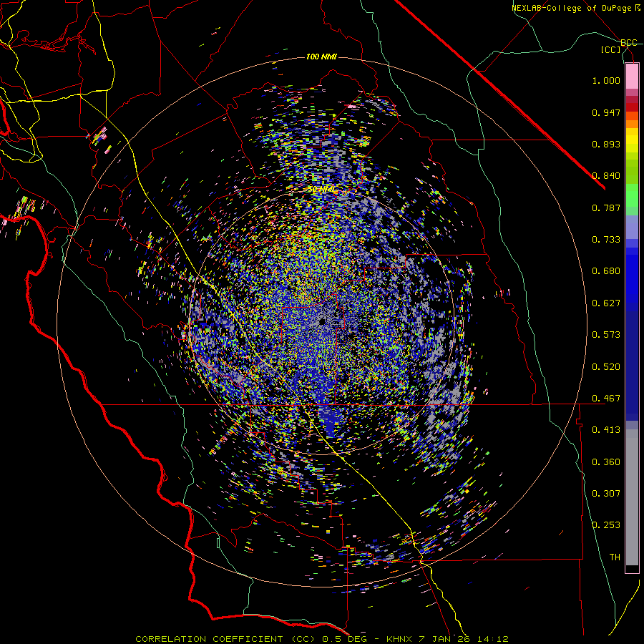Click the 0.947 legend value
The image size is (644, 644).
click(606, 112)
